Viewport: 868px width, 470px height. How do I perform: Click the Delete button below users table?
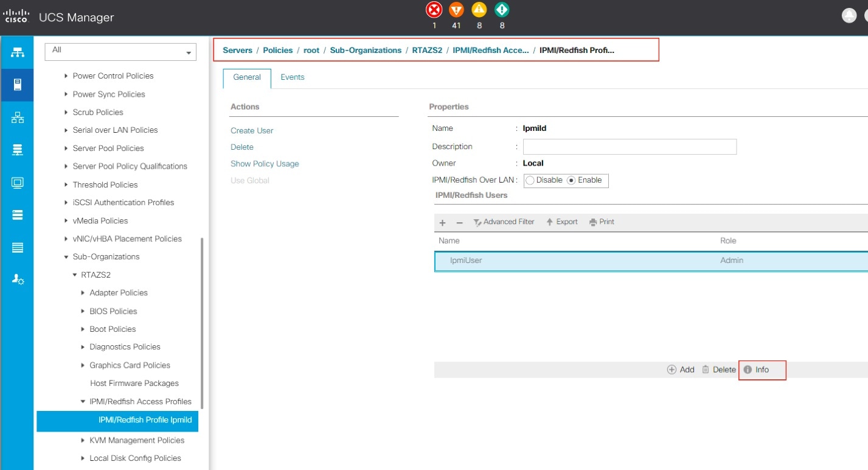pyautogui.click(x=719, y=370)
